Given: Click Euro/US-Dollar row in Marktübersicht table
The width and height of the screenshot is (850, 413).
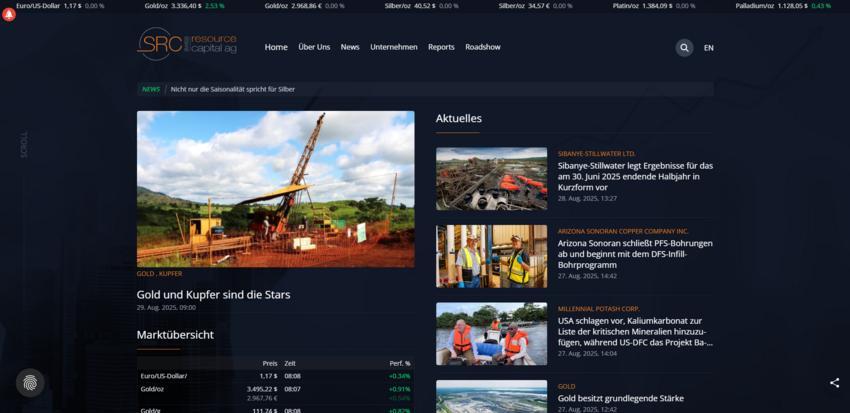Looking at the screenshot, I should coord(275,376).
